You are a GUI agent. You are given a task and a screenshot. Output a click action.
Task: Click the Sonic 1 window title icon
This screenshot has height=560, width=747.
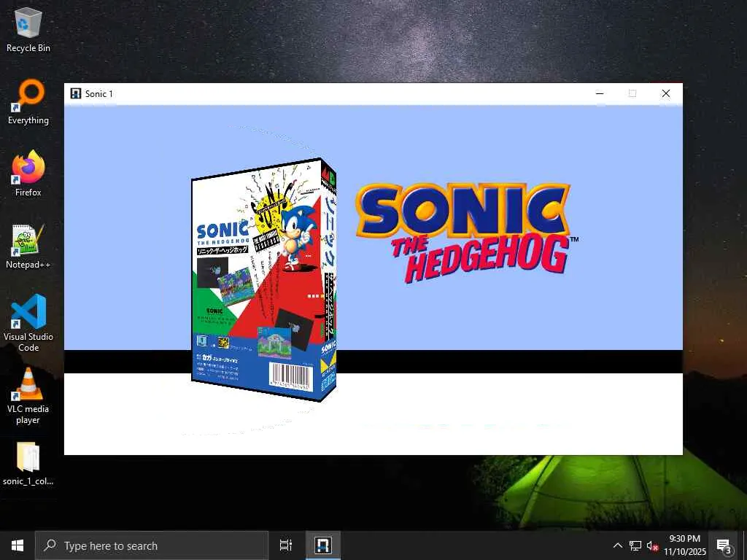75,93
